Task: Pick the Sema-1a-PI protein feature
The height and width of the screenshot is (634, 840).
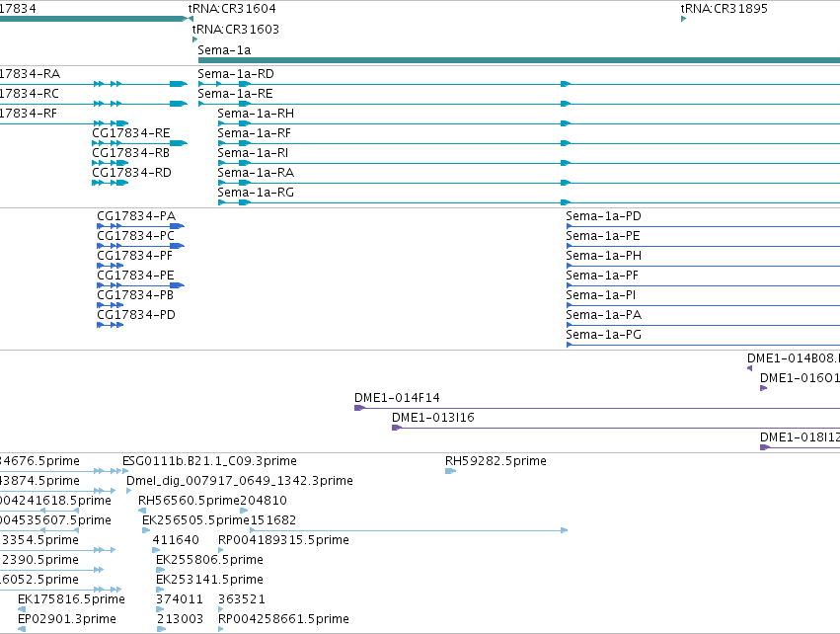Action: click(600, 295)
